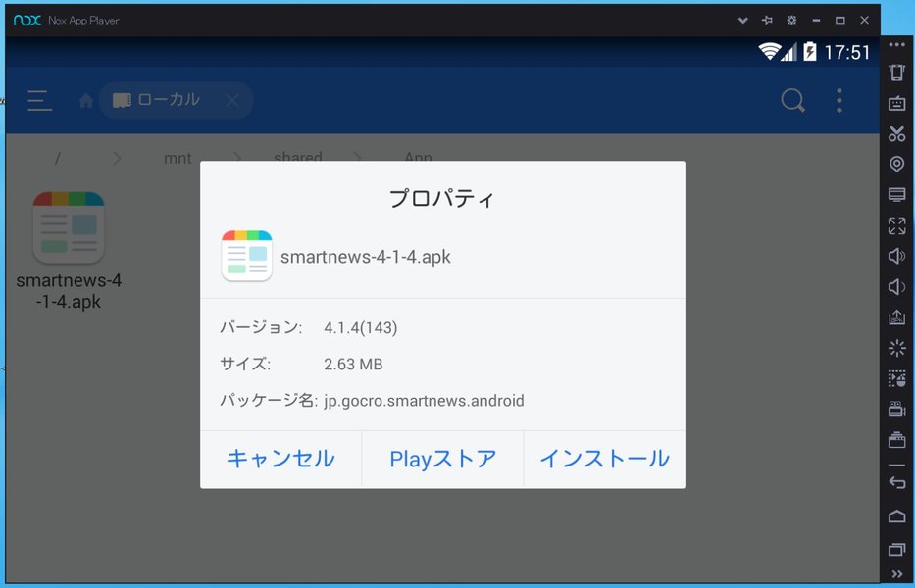Open the My Computer screen icon in sidebar

coord(897,194)
